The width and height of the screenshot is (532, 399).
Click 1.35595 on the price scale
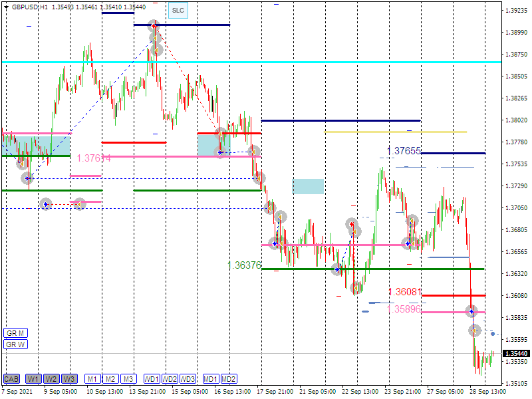click(x=517, y=340)
